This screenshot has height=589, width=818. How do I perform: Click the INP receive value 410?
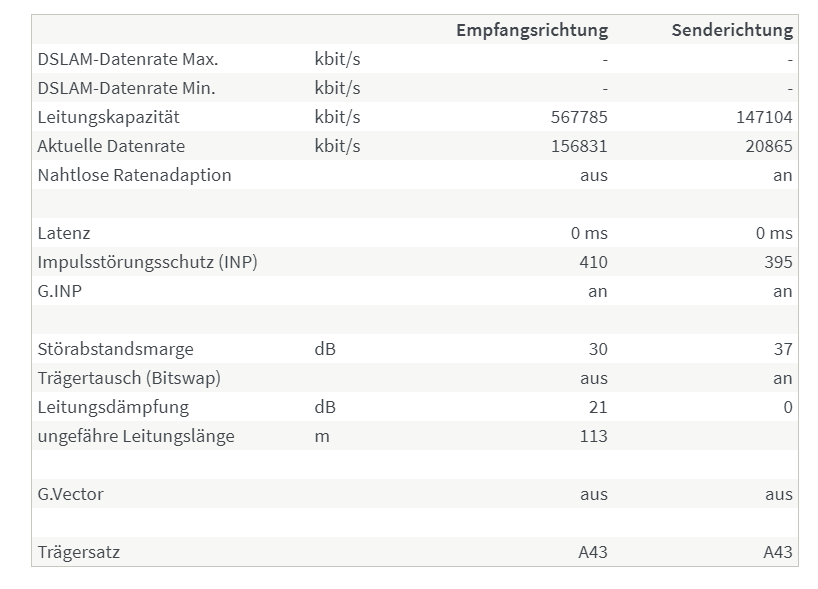point(593,262)
